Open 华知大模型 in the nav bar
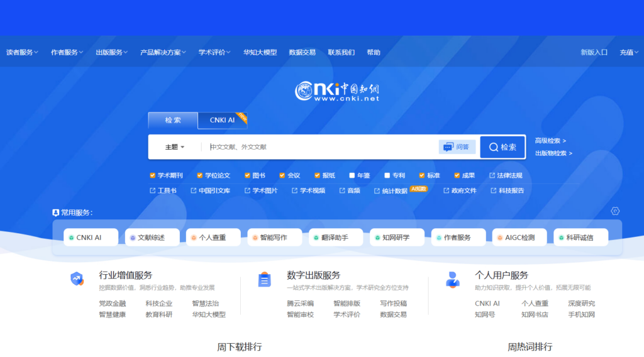 coord(260,53)
